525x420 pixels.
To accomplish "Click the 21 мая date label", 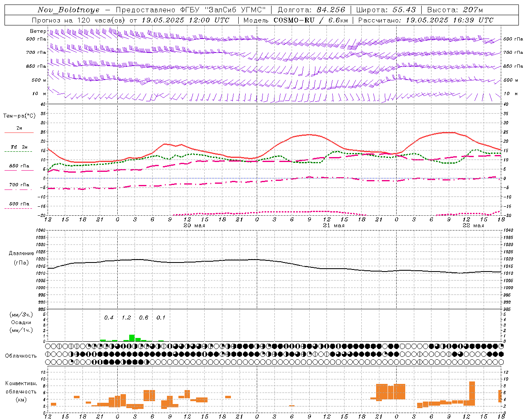I will [333, 226].
